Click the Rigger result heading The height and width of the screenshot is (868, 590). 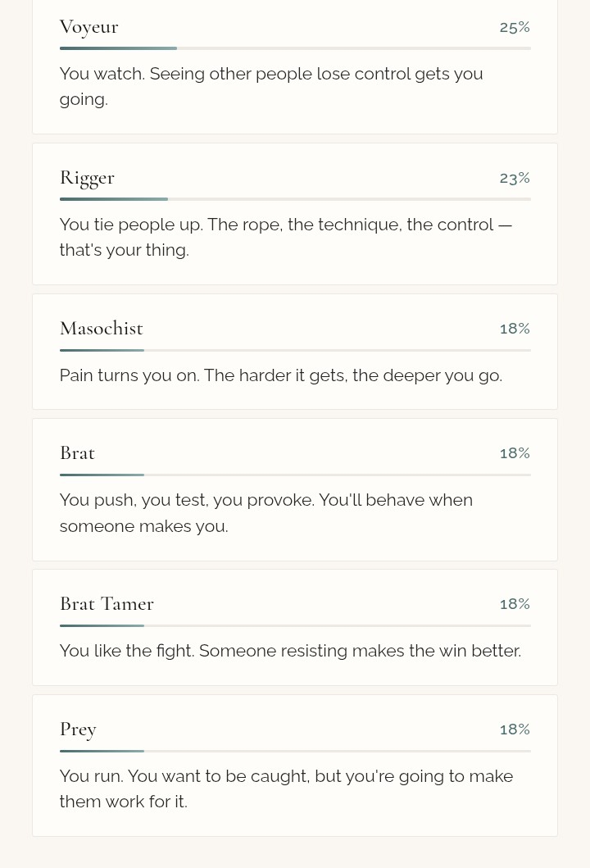[87, 178]
